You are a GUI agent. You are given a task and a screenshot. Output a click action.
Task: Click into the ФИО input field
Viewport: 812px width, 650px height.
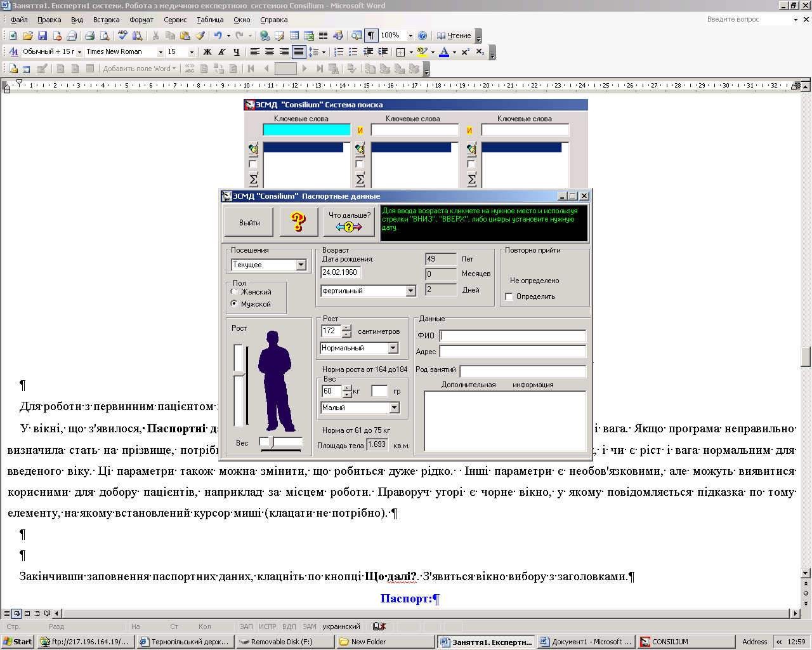pyautogui.click(x=513, y=336)
